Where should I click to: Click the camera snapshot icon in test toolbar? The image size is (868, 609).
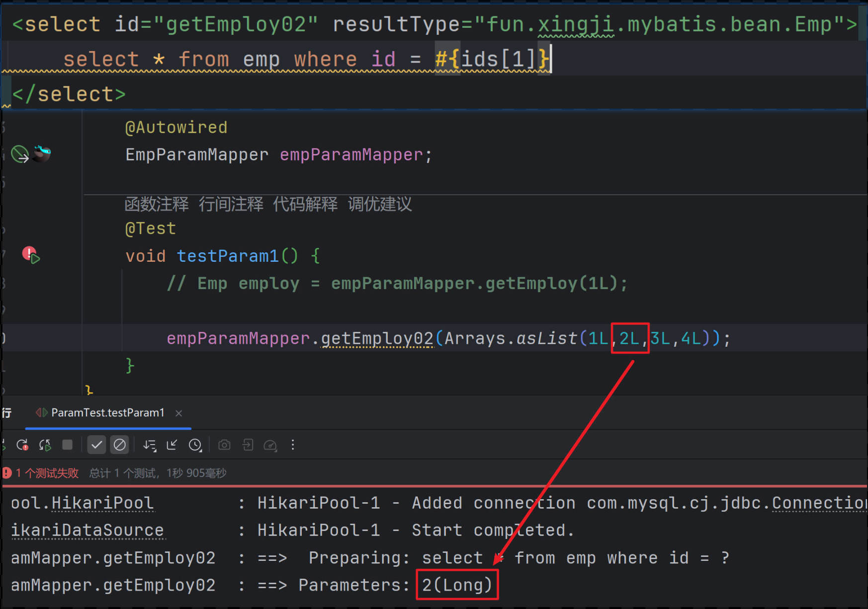pos(224,445)
